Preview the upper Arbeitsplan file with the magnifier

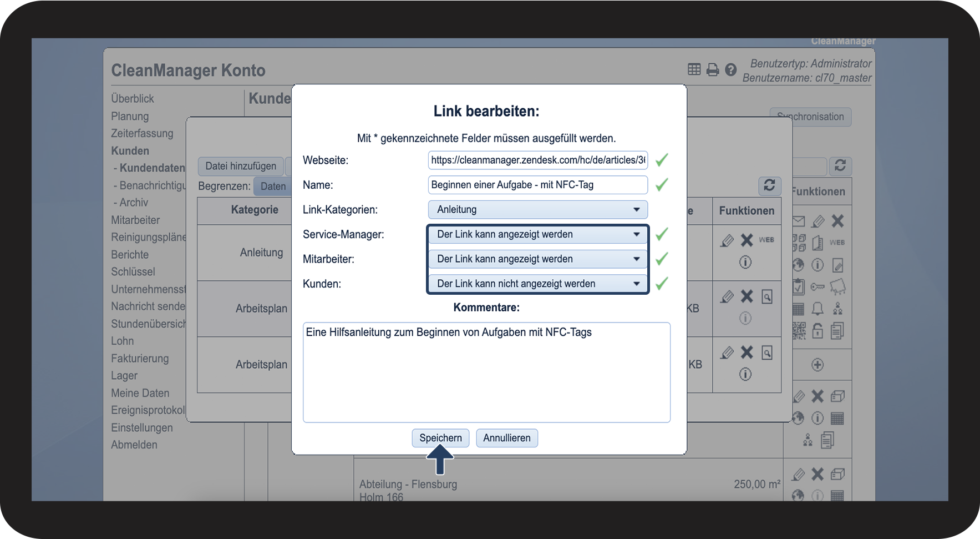767,296
